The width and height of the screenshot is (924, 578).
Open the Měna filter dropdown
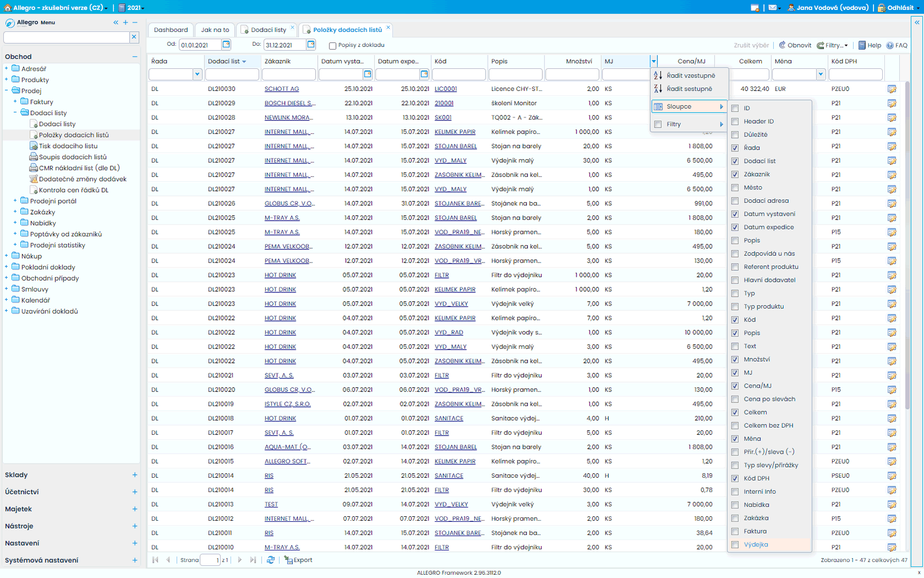pos(821,74)
